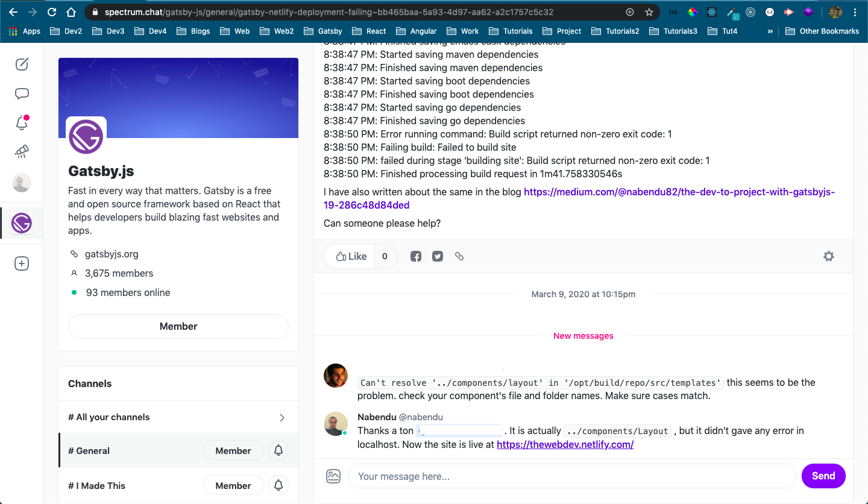This screenshot has width=868, height=504.
Task: Click the React DevTools extension icon
Action: tap(712, 12)
